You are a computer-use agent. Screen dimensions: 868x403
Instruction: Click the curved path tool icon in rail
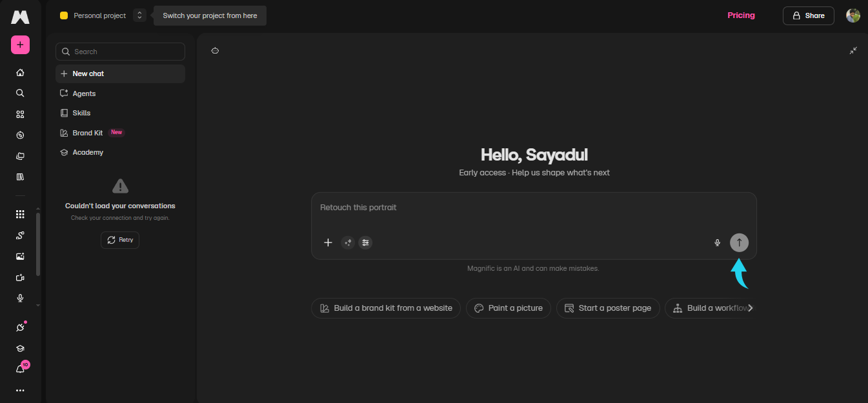pos(20,235)
